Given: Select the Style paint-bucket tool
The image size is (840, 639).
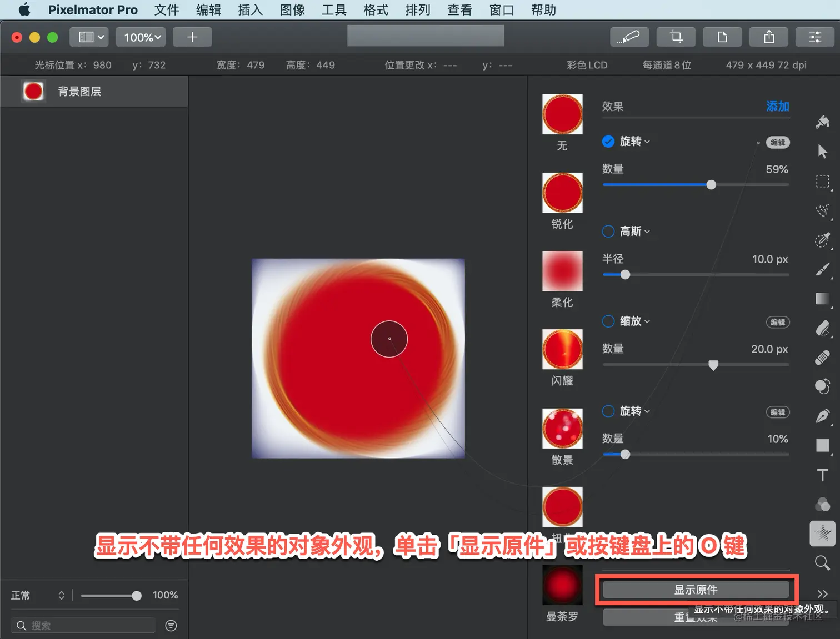Looking at the screenshot, I should click(x=822, y=122).
